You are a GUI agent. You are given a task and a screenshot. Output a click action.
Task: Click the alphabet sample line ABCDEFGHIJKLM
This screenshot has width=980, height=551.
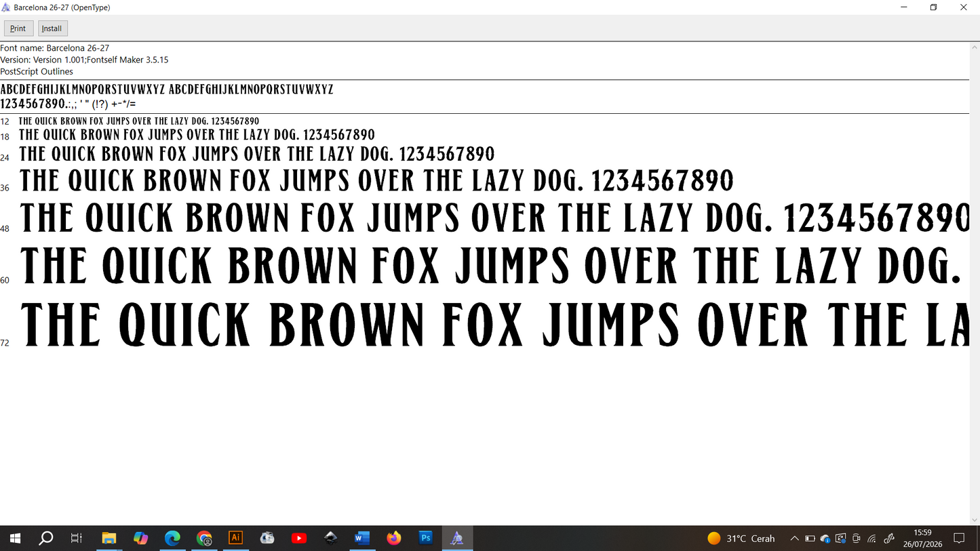point(167,89)
